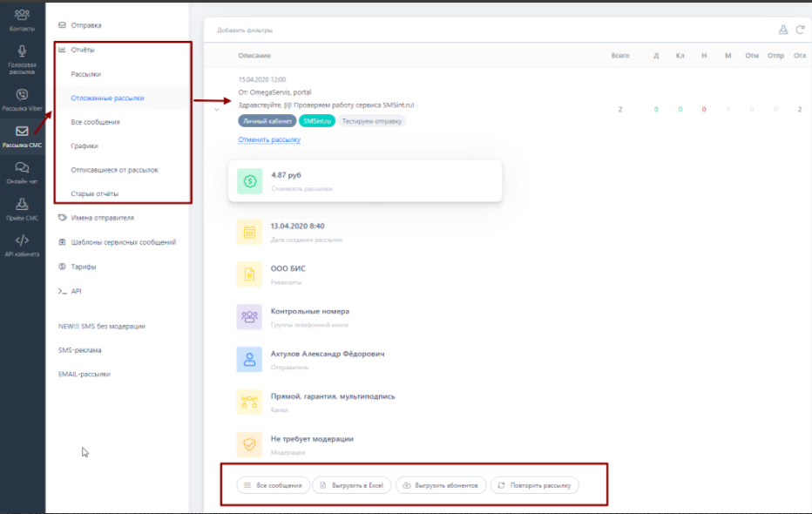Click the green cost icon by 4.87 руб
Viewport: 812px width, 514px height.
(x=249, y=181)
